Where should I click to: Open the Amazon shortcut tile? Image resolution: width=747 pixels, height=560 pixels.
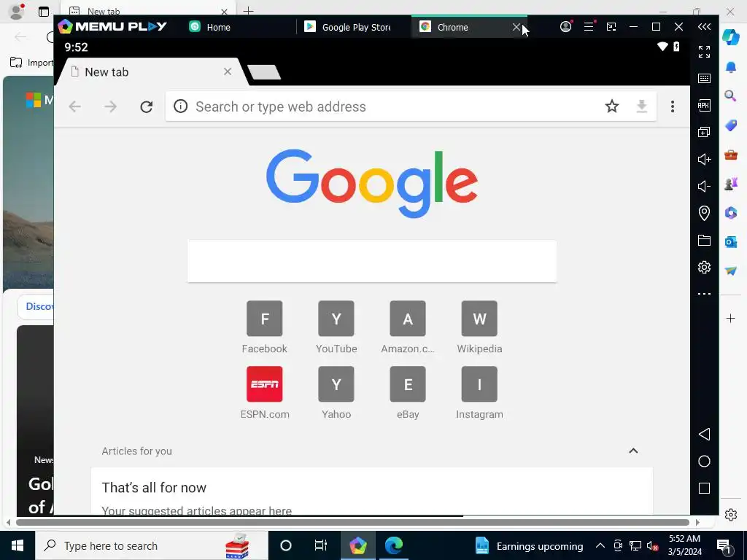pos(408,327)
